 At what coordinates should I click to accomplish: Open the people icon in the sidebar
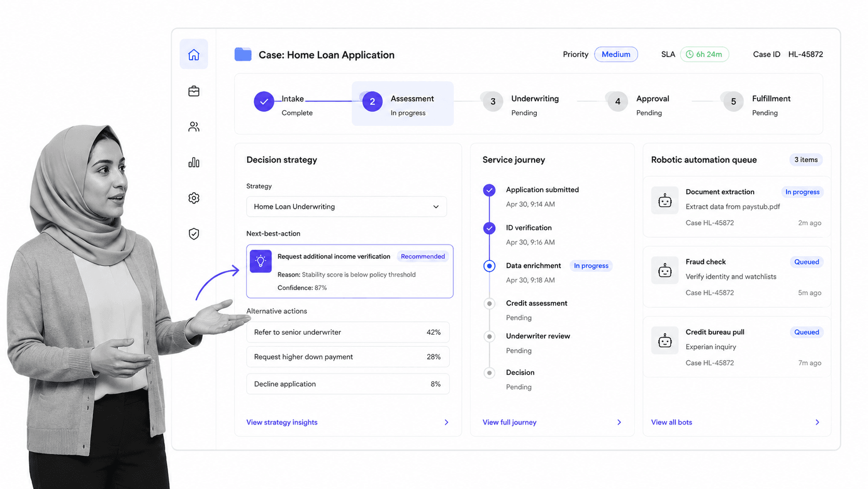point(194,127)
